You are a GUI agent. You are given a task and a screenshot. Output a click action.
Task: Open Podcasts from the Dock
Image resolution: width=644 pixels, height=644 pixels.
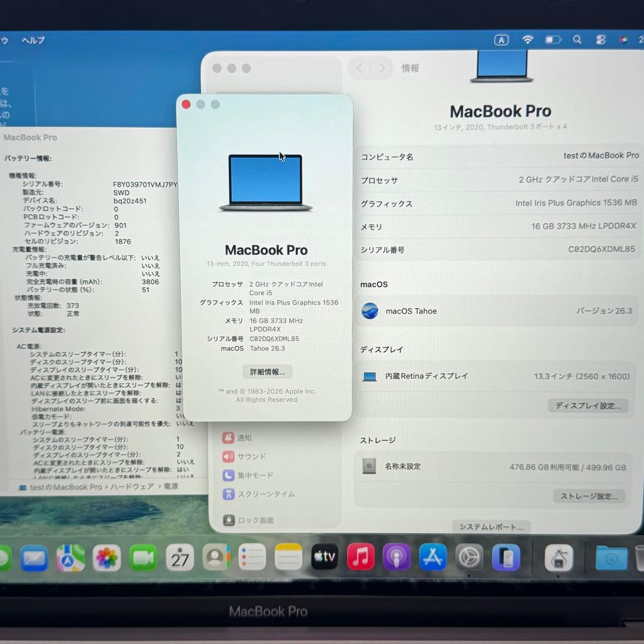tap(397, 557)
